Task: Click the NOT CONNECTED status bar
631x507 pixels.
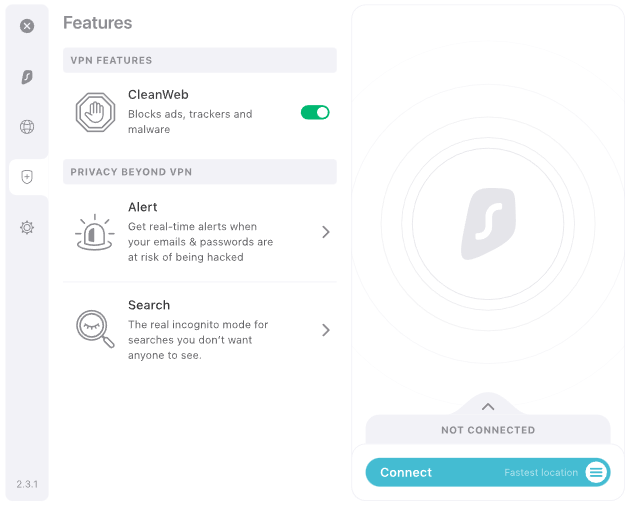Action: click(488, 430)
